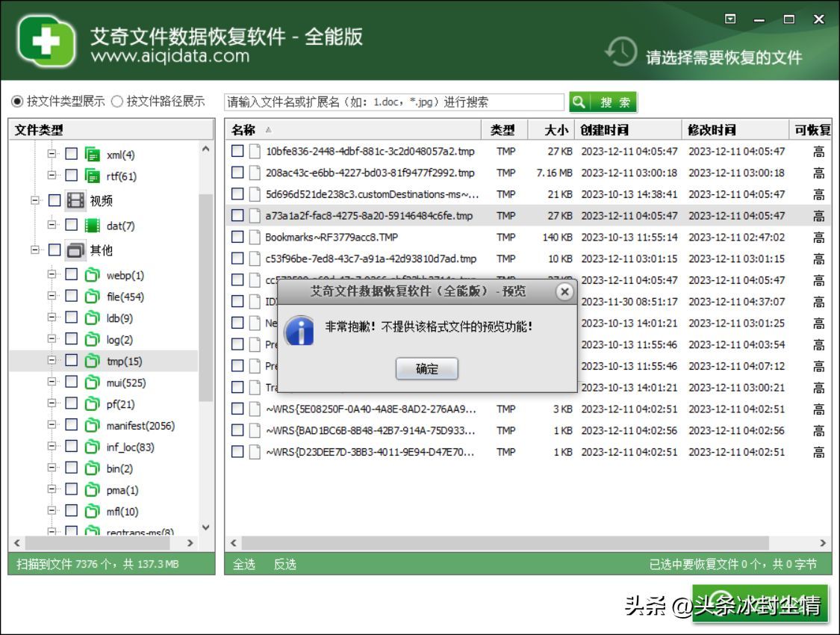Check the 208ac43c tmp file checkbox

(x=237, y=173)
